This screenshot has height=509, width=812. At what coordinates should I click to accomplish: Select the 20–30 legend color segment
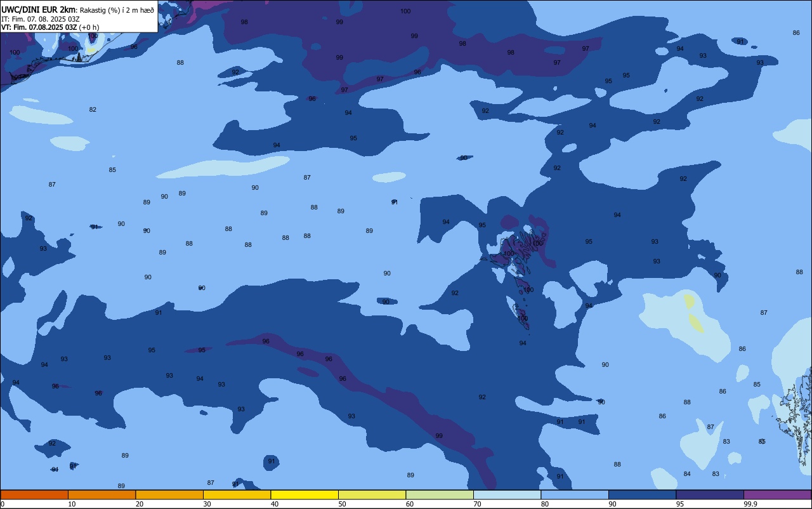(x=169, y=494)
